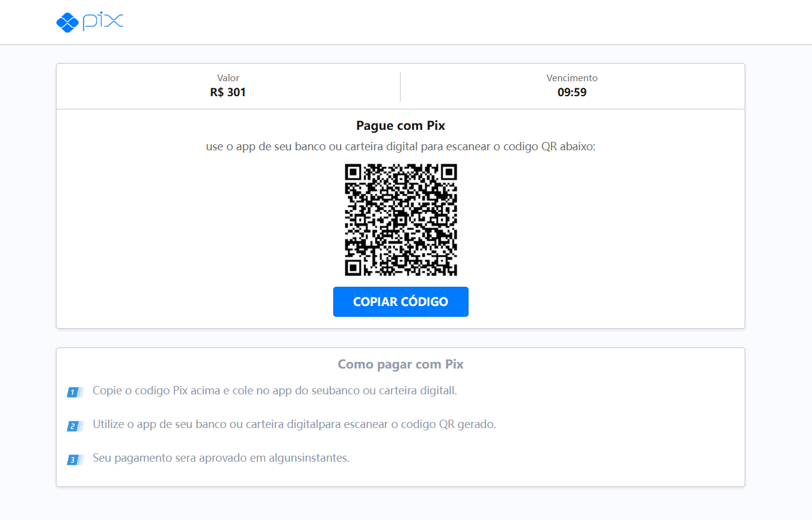Screen dimensions: 812x520
Task: Click the 'Seu pagamento sera aprovado' instruction
Action: 221,458
